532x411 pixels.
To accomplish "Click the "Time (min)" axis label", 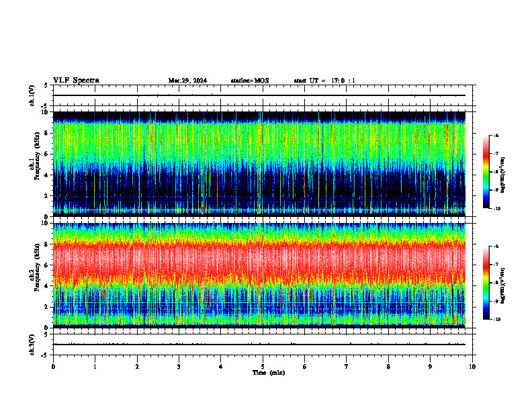I will click(269, 373).
